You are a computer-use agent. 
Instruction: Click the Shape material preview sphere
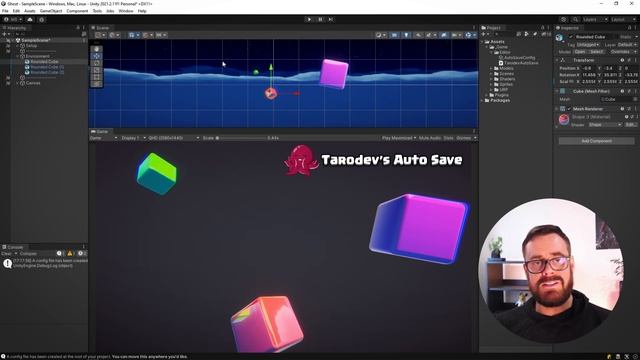564,120
